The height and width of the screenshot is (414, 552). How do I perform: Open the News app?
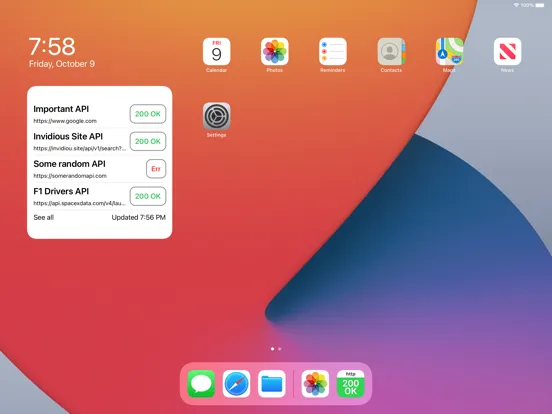[507, 51]
